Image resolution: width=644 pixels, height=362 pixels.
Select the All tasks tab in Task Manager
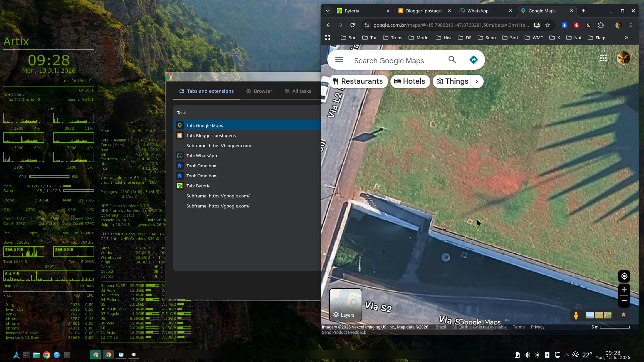point(298,91)
